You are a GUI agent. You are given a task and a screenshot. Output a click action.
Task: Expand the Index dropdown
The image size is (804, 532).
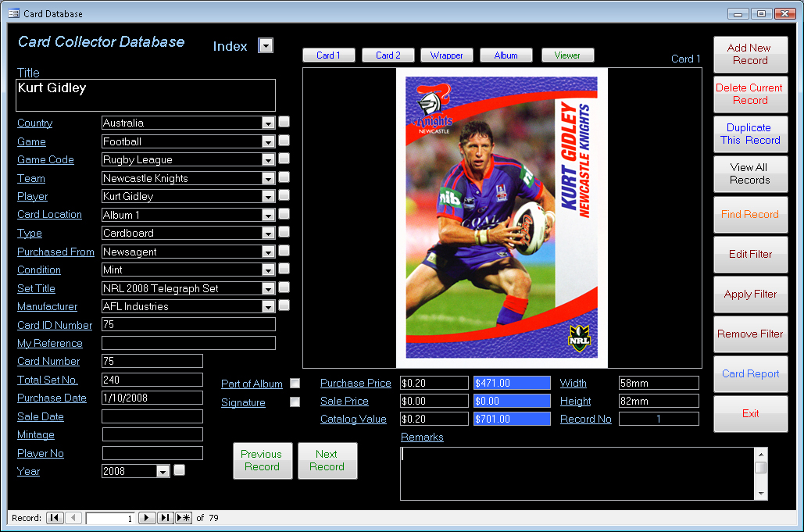(x=266, y=45)
